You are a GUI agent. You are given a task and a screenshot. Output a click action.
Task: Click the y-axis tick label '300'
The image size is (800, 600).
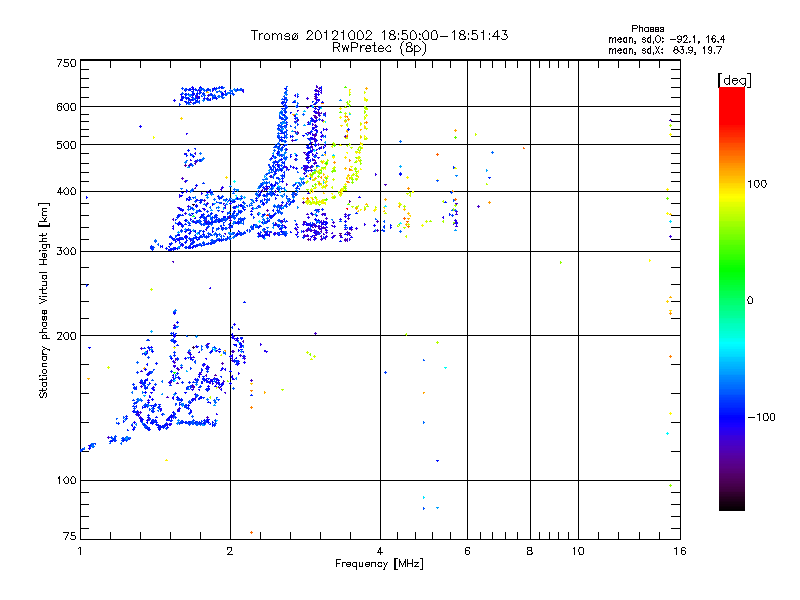[x=66, y=252]
